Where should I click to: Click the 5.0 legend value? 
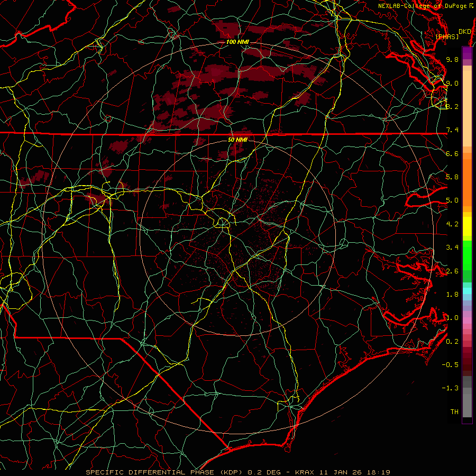click(452, 200)
